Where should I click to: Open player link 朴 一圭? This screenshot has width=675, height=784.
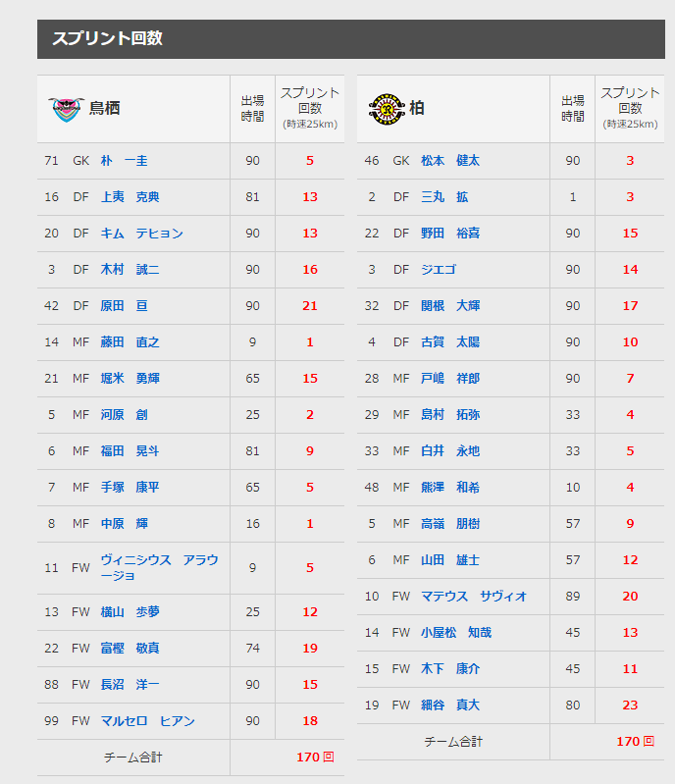pyautogui.click(x=124, y=161)
